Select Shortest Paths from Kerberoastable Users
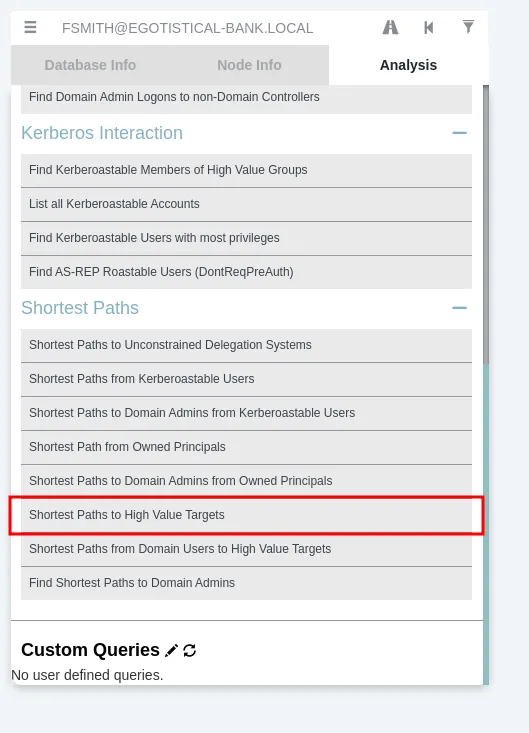Image resolution: width=529 pixels, height=733 pixels. coord(246,379)
